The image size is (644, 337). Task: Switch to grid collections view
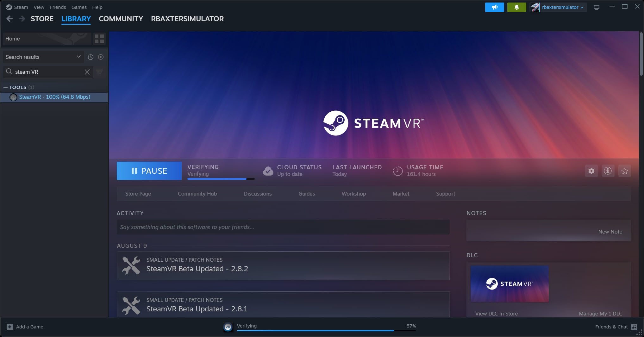pyautogui.click(x=99, y=39)
